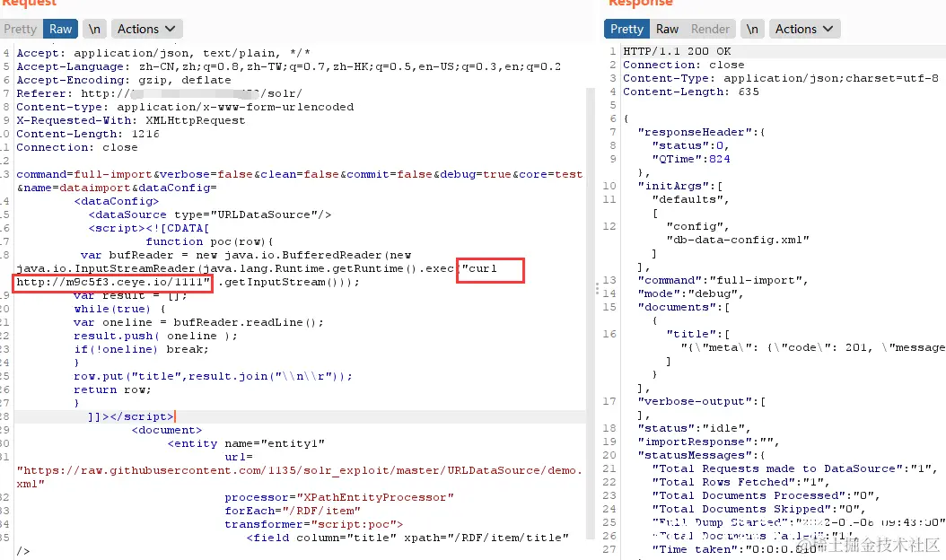Click the "Total Requests made to DataSource" line
Image resolution: width=946 pixels, height=560 pixels.
pos(794,468)
